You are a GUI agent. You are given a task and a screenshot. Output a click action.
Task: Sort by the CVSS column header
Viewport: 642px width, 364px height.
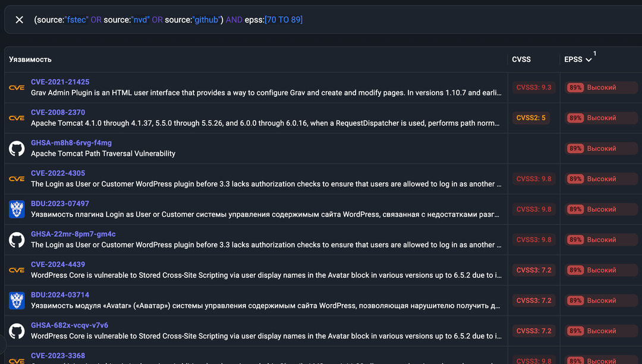[x=521, y=59]
